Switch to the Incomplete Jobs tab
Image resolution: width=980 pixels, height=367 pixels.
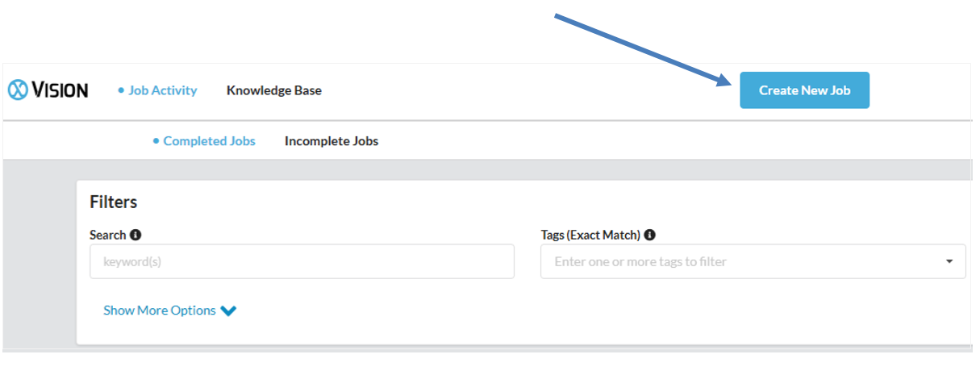pyautogui.click(x=332, y=141)
